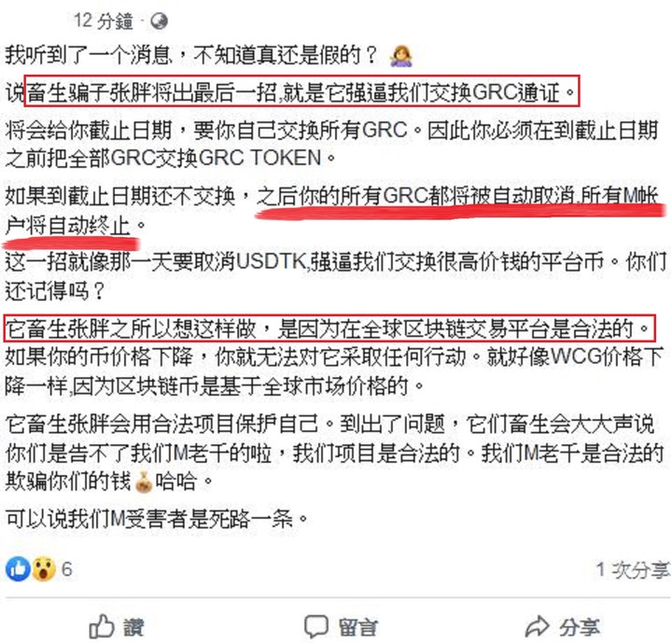Image resolution: width=672 pixels, height=643 pixels.
Task: Click the red-boxed sentence about 全球区块链交易平台
Action: pyautogui.click(x=329, y=328)
